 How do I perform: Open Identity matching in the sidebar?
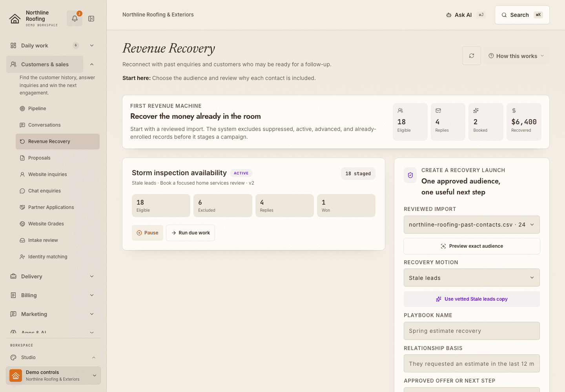click(x=58, y=257)
